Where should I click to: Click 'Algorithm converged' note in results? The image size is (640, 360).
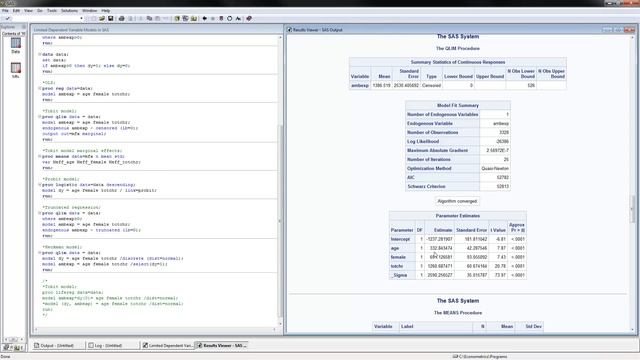point(457,201)
